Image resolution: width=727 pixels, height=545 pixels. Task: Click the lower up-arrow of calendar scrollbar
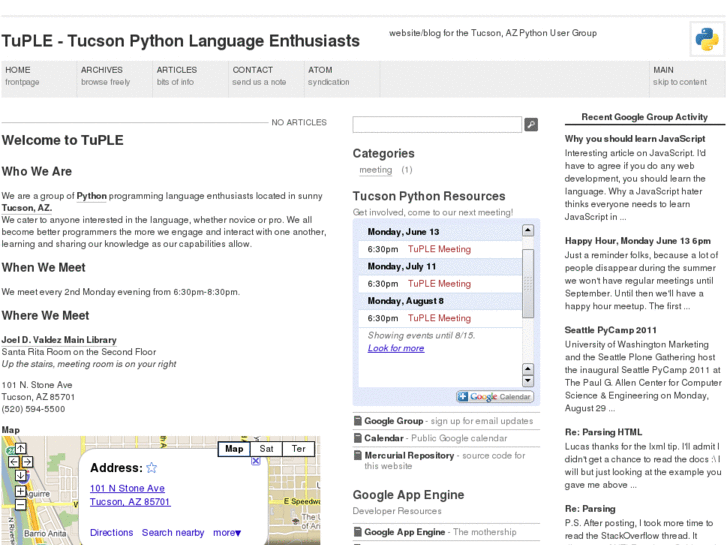528,369
